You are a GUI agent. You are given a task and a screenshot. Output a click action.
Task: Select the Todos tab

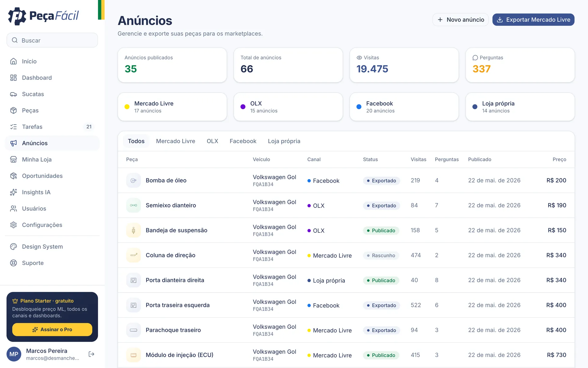(x=136, y=141)
